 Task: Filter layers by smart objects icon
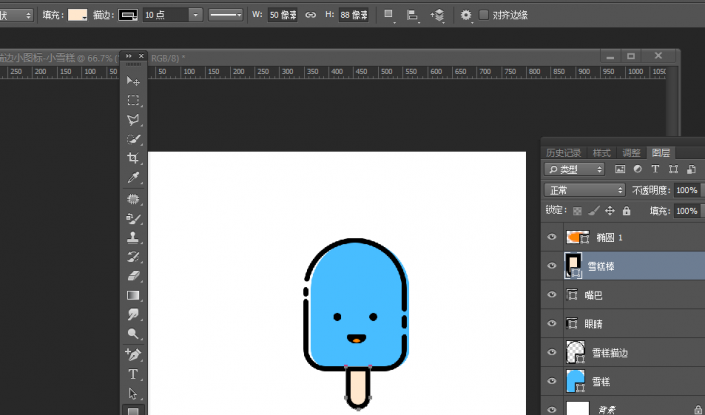(691, 169)
